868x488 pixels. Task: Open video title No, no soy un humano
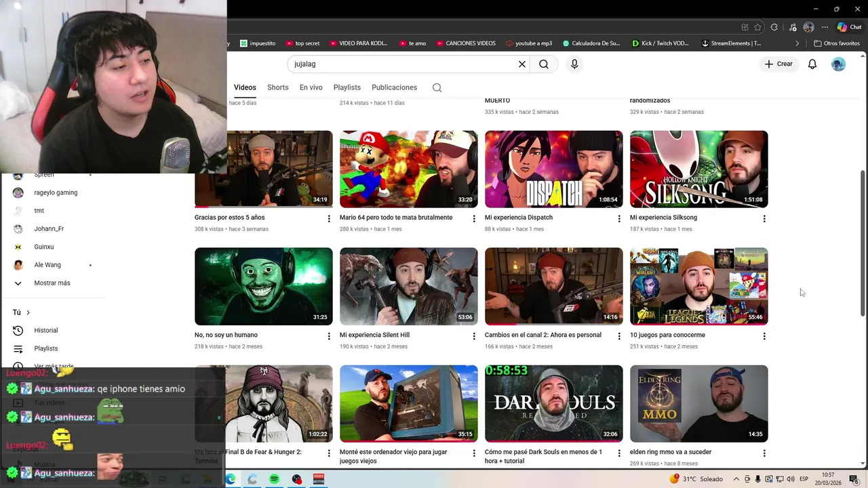(x=226, y=335)
